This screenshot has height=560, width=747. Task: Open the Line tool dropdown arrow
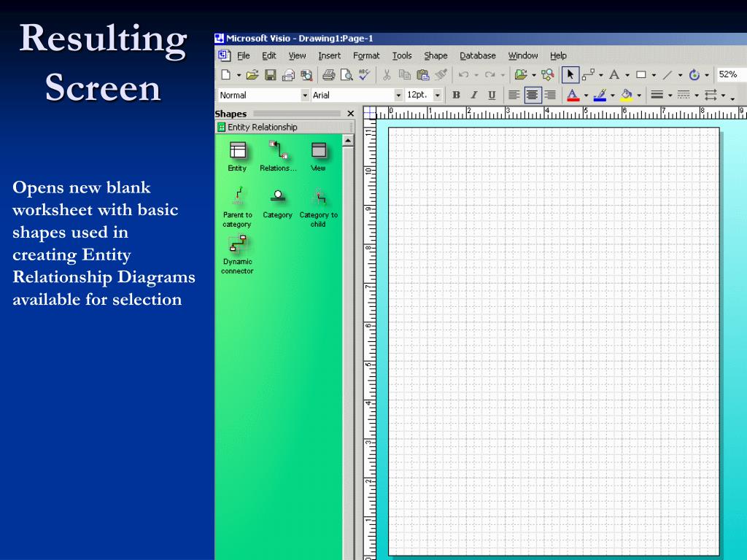(x=680, y=75)
